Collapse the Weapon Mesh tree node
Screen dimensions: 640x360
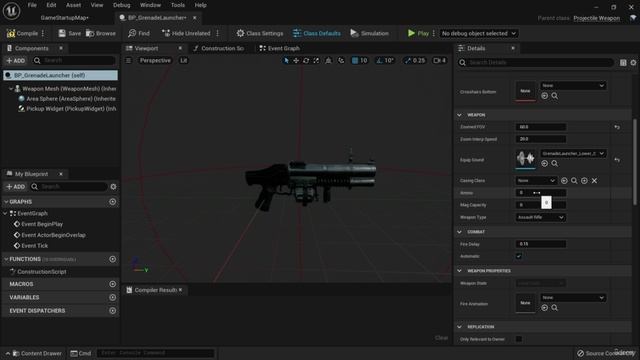point(11,89)
